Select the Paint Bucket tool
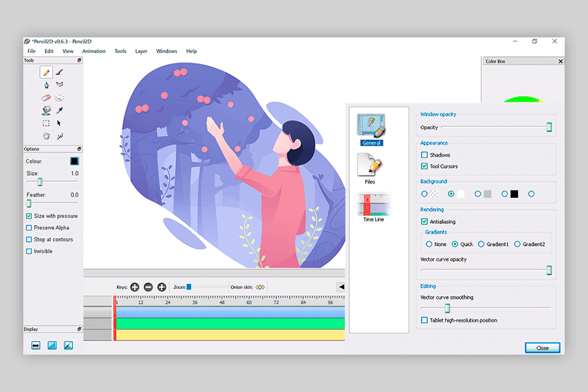This screenshot has width=588, height=392. (46, 110)
